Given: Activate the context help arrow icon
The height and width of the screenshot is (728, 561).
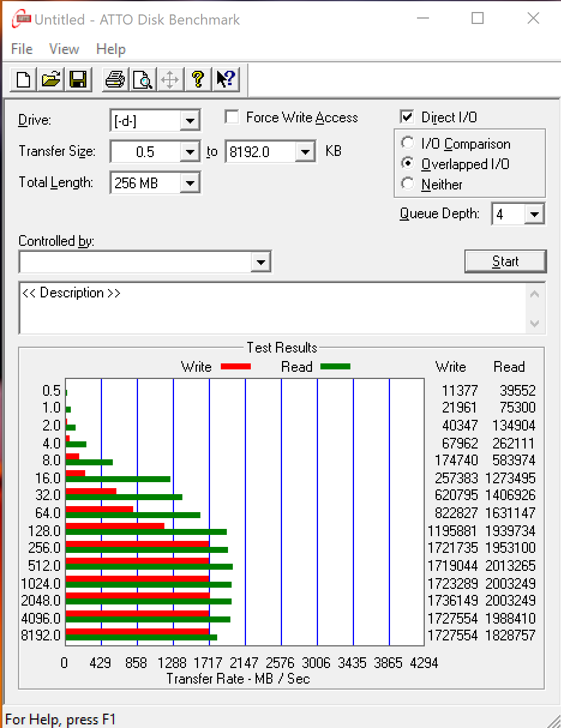Looking at the screenshot, I should (x=226, y=79).
